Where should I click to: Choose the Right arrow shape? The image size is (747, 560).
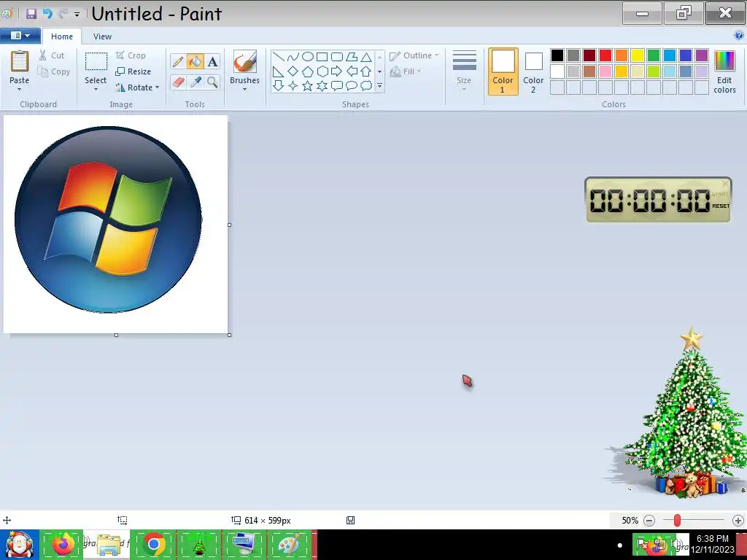[x=337, y=71]
